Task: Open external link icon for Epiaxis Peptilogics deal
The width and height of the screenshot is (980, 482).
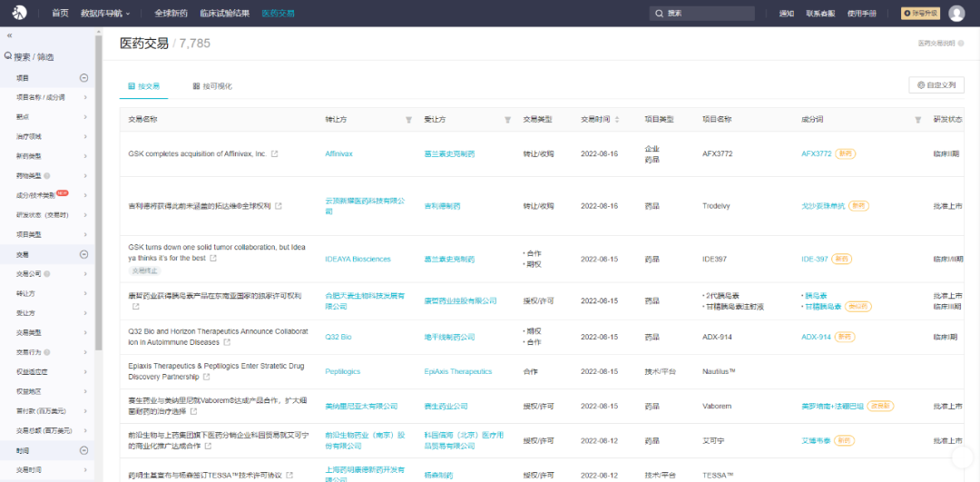Action: coord(206,377)
